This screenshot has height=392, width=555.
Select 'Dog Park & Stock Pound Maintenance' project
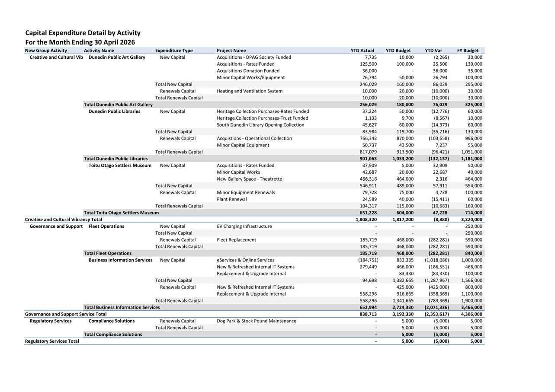pyautogui.click(x=257, y=321)
